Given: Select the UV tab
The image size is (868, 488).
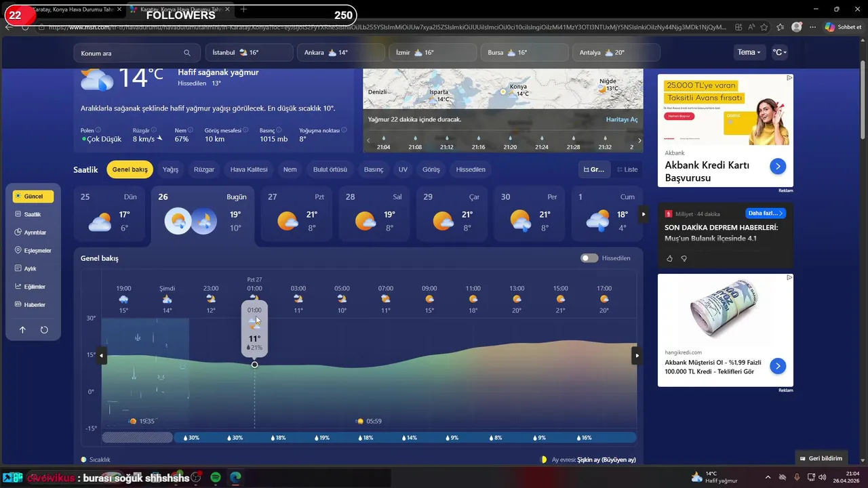Looking at the screenshot, I should (403, 169).
